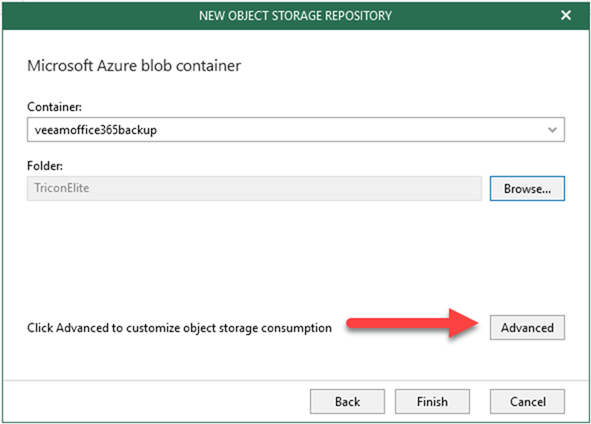Click the NEW OBJECT STORAGE REPOSITORY title

296,16
